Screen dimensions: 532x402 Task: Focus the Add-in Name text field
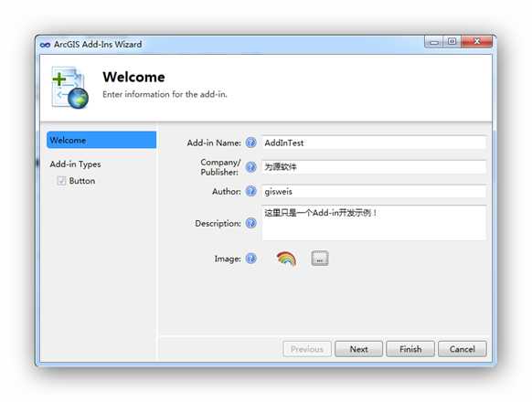(x=374, y=143)
